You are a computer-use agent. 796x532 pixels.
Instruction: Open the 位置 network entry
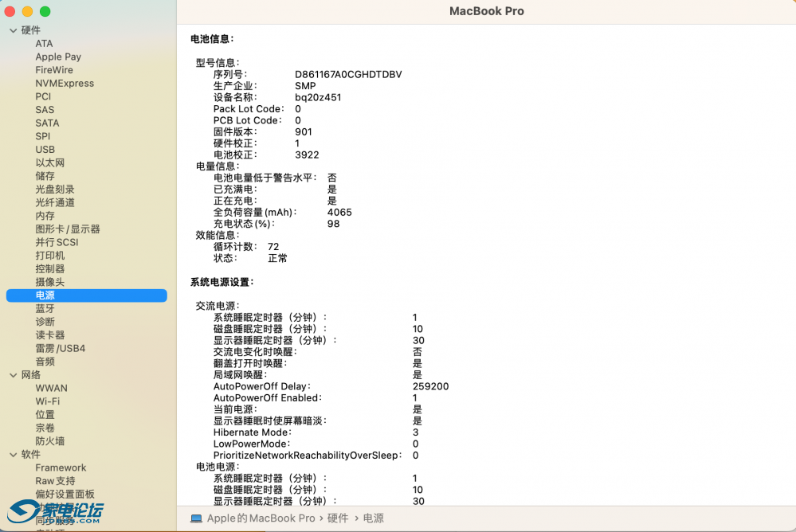point(45,415)
